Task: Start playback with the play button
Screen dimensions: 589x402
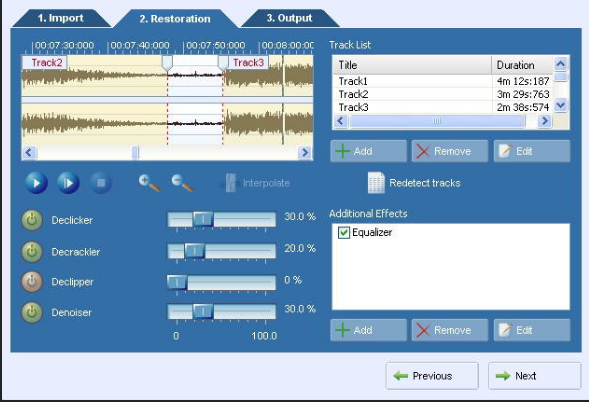Action: click(x=36, y=183)
